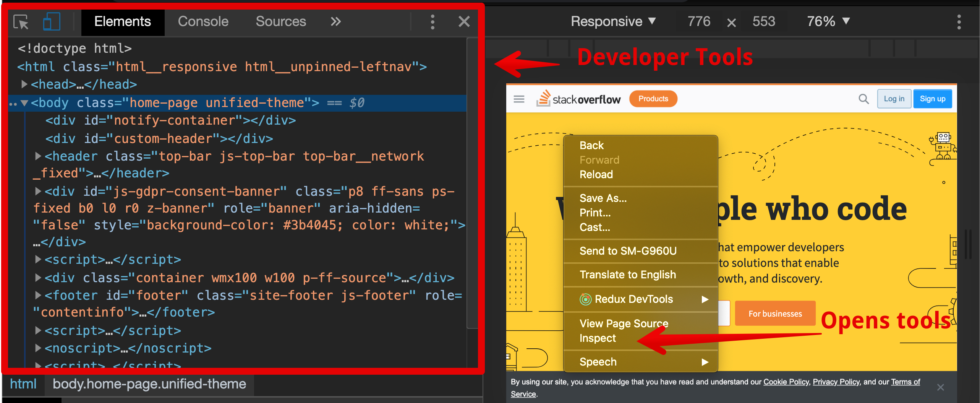
Task: Open the hamburger navigation menu
Action: pos(518,99)
